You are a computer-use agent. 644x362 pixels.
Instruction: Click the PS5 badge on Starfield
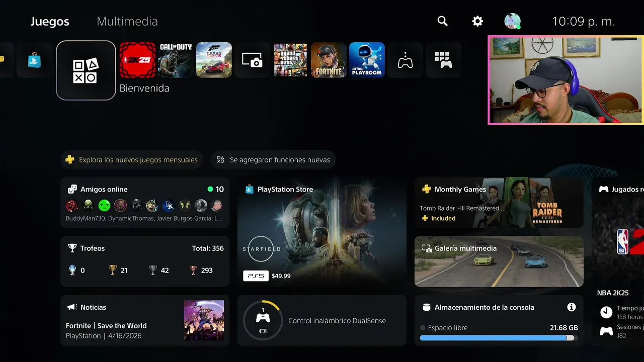pos(256,276)
